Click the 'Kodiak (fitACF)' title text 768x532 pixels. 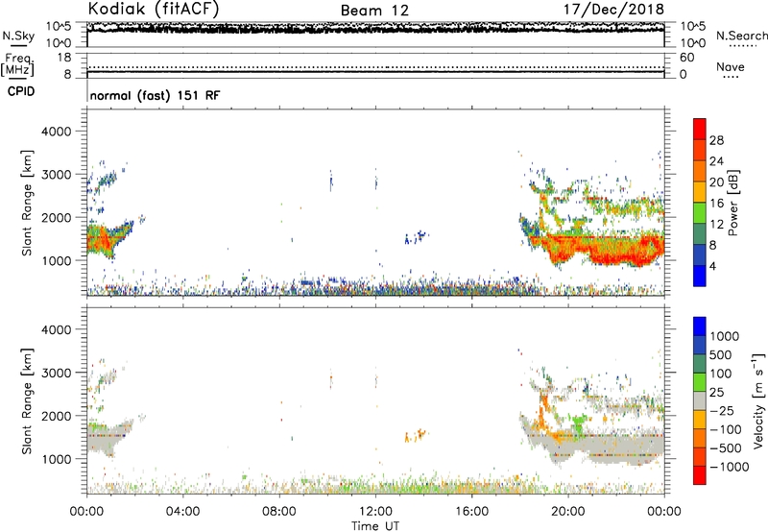(154, 9)
